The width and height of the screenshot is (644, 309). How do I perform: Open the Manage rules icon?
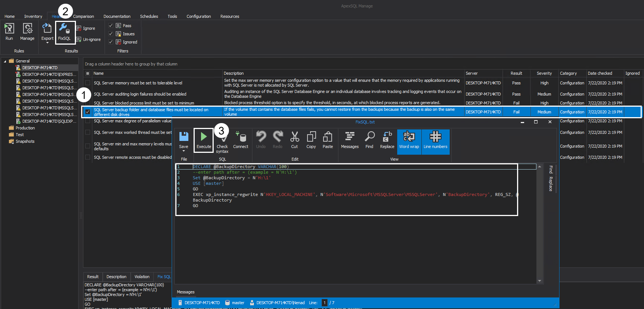[27, 31]
